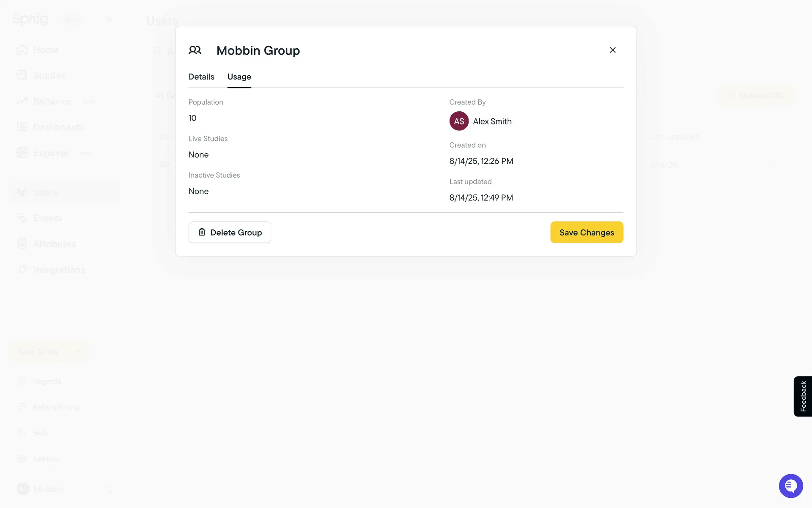Open the Feedback side tab
This screenshot has width=812, height=508.
(x=803, y=396)
